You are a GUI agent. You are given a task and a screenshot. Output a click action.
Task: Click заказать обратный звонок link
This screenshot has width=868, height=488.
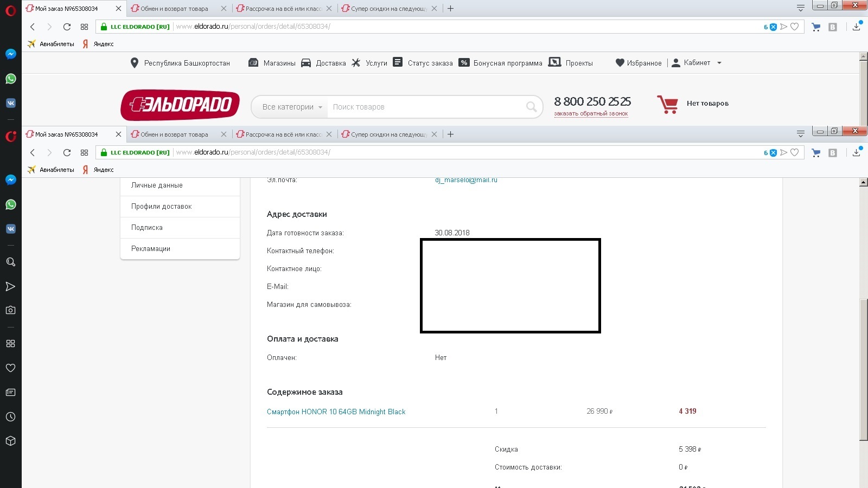click(x=591, y=114)
